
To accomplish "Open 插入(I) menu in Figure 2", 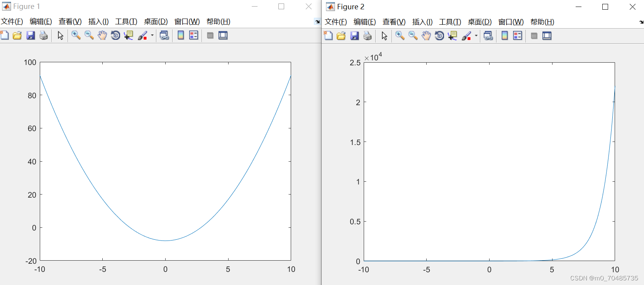I will (x=422, y=22).
